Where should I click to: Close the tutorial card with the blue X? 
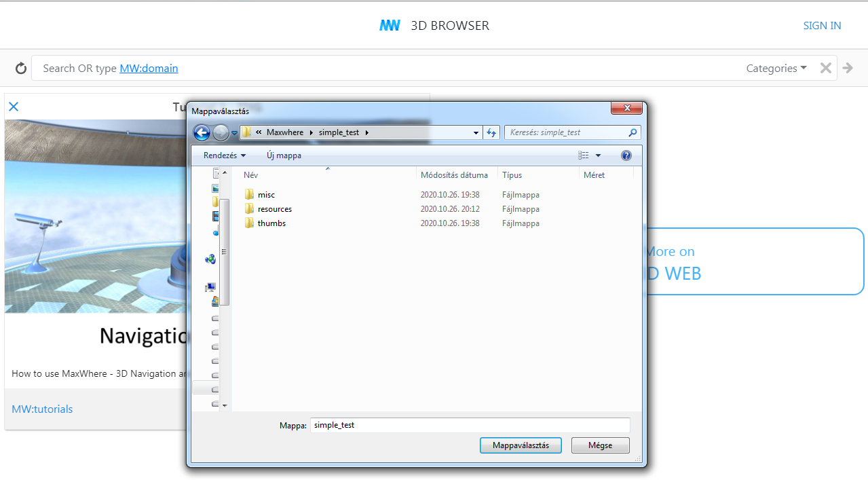[x=14, y=107]
